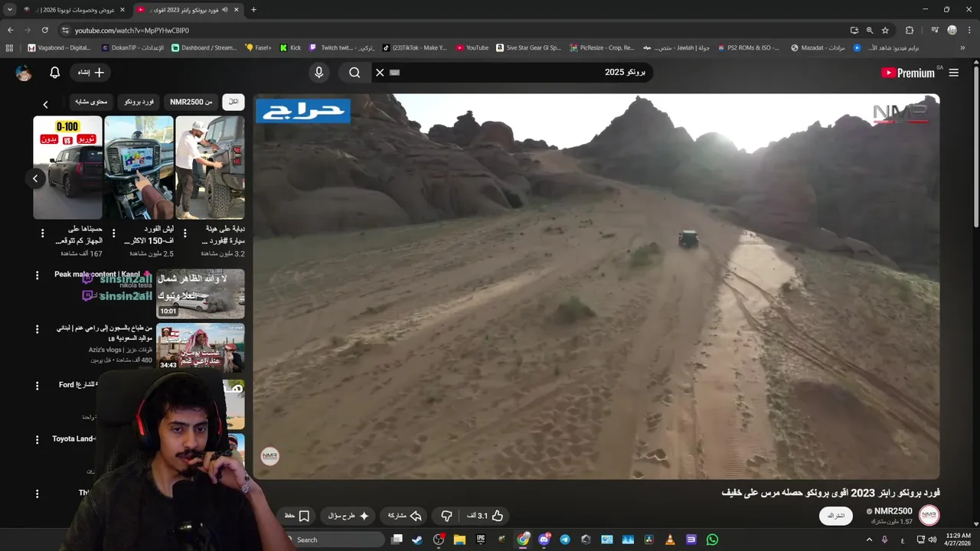Click the Aziz's vlogs video title
Image resolution: width=980 pixels, height=551 pixels.
105,333
